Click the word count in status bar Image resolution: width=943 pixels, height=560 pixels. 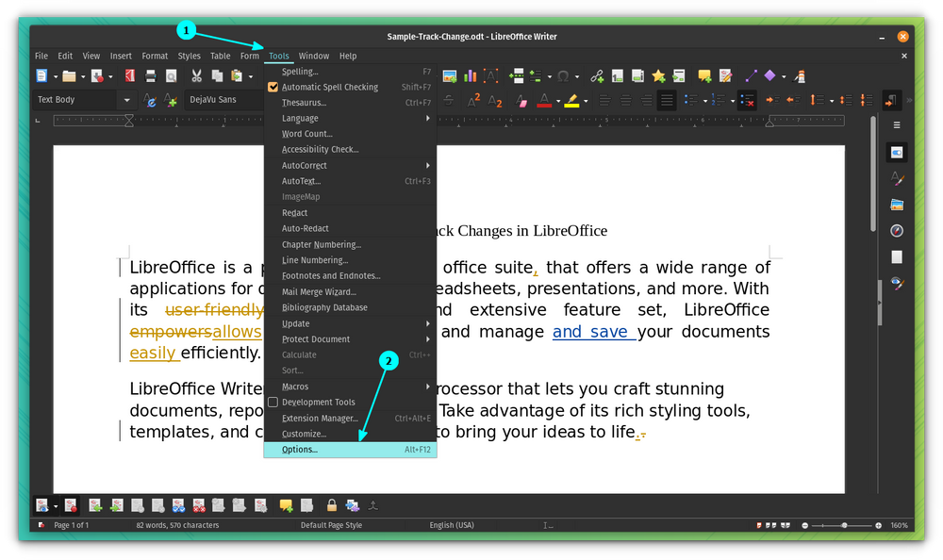tap(177, 525)
